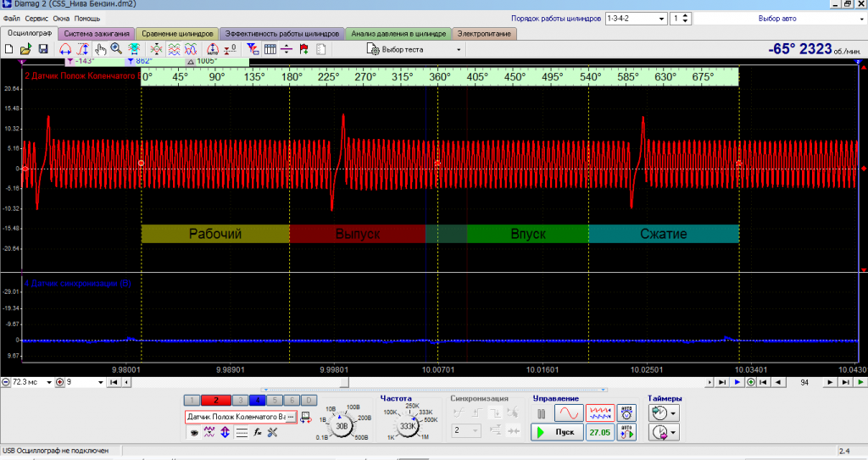Open second timer dropdown arrow
Viewport: 868px width, 460px height.
tap(673, 432)
